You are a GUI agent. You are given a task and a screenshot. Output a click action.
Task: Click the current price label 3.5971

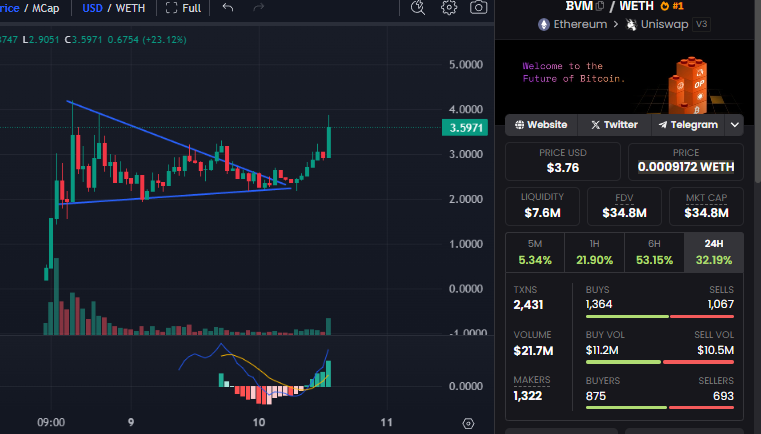click(x=465, y=128)
